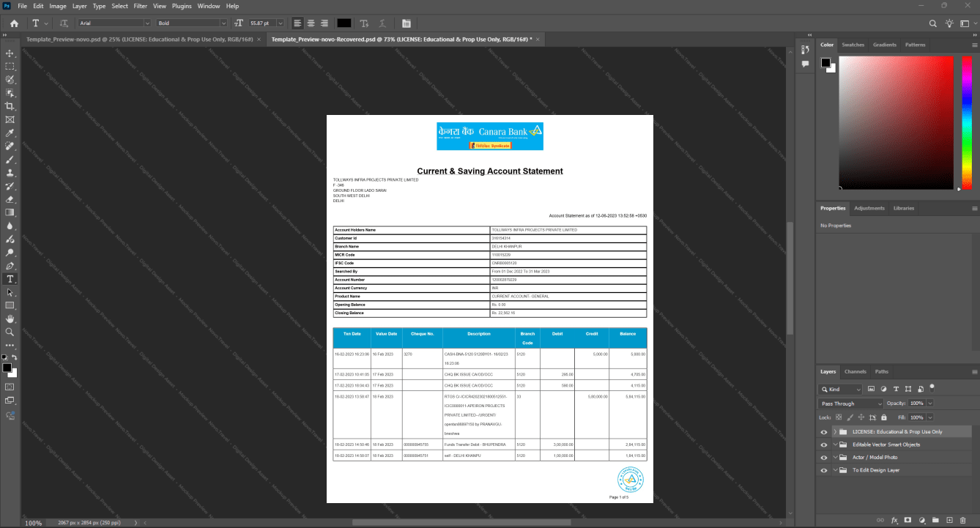Create a new group folder icon
The width and height of the screenshot is (980, 528).
click(936, 520)
